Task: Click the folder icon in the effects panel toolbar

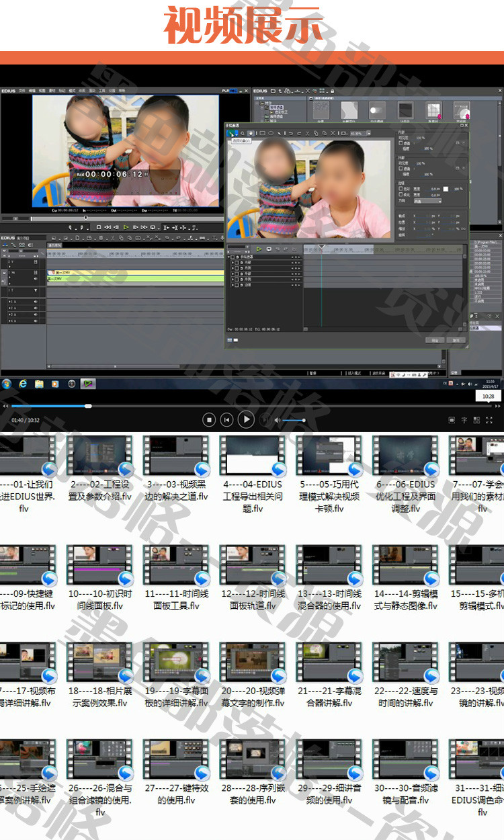Action: click(272, 91)
